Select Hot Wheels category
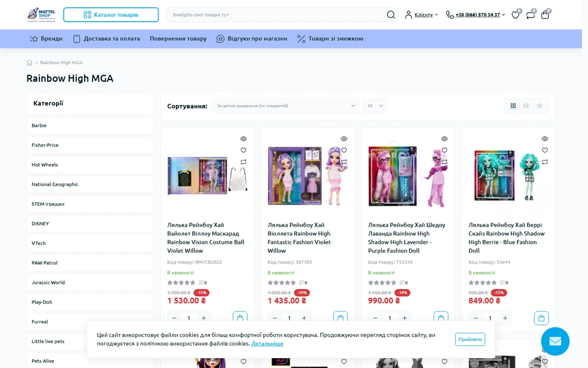The image size is (588, 368). (x=90, y=165)
